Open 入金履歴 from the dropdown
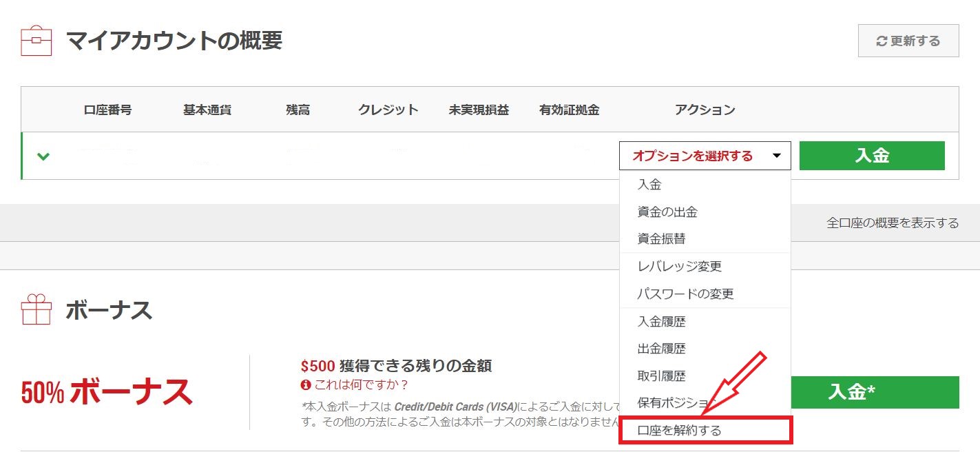This screenshot has width=980, height=452. coord(661,322)
